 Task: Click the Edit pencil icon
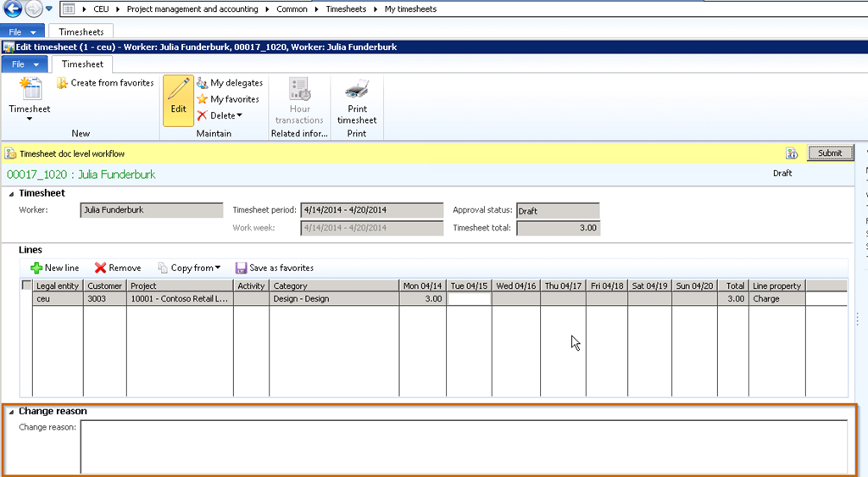pos(178,92)
